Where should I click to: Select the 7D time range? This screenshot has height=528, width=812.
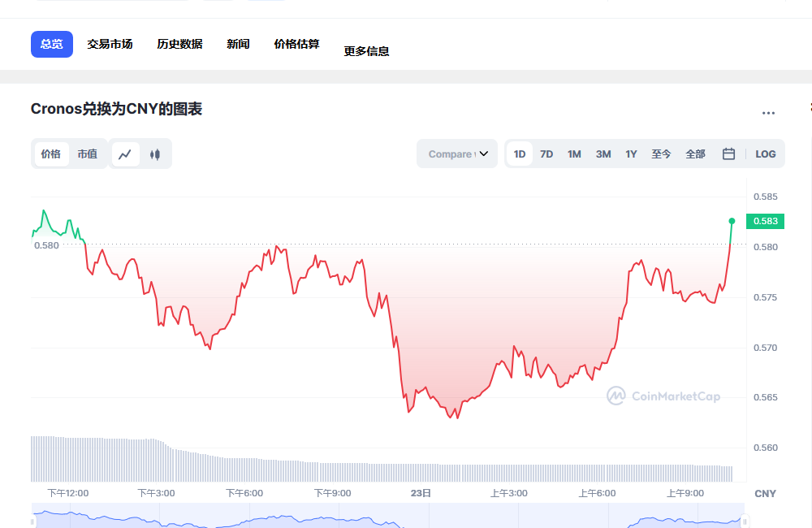(546, 154)
